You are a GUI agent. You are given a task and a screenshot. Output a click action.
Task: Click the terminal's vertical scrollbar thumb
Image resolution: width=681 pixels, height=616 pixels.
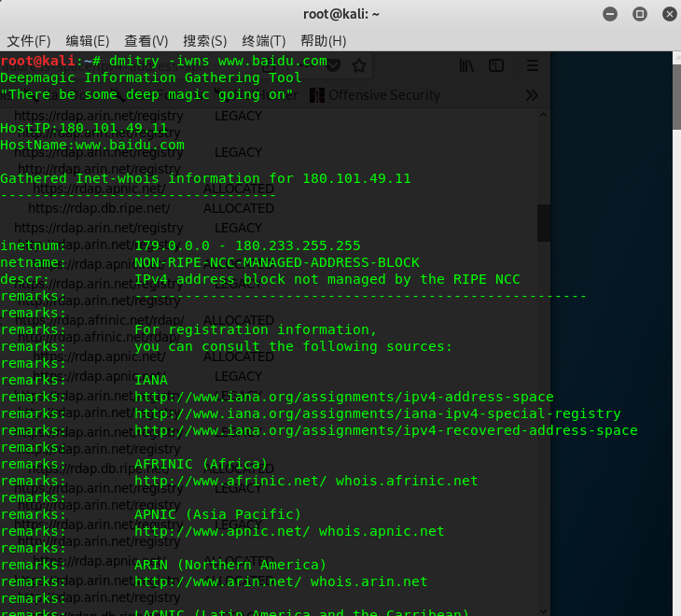pos(676,96)
